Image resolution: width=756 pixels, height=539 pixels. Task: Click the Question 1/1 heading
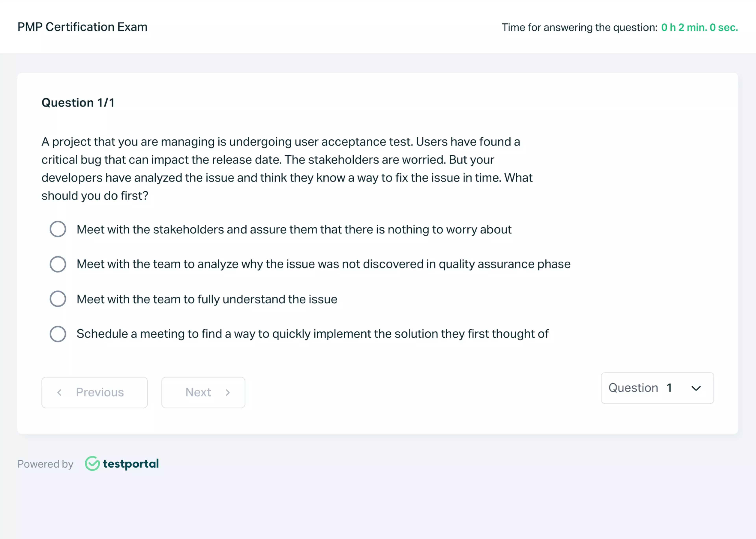pos(78,103)
